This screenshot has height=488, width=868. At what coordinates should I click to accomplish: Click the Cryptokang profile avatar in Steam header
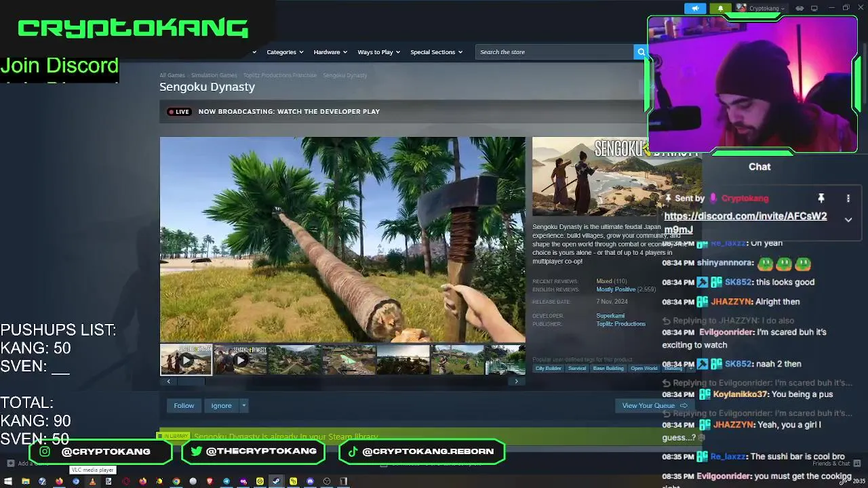coord(741,8)
